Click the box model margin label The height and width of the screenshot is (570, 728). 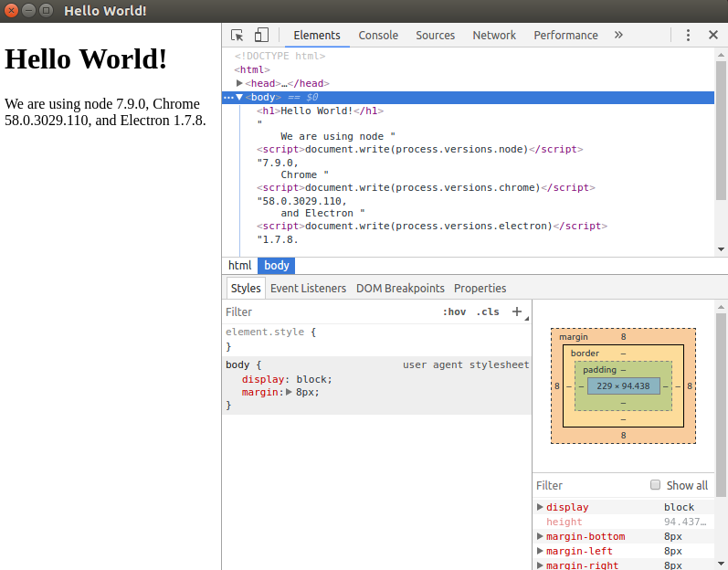tap(574, 336)
